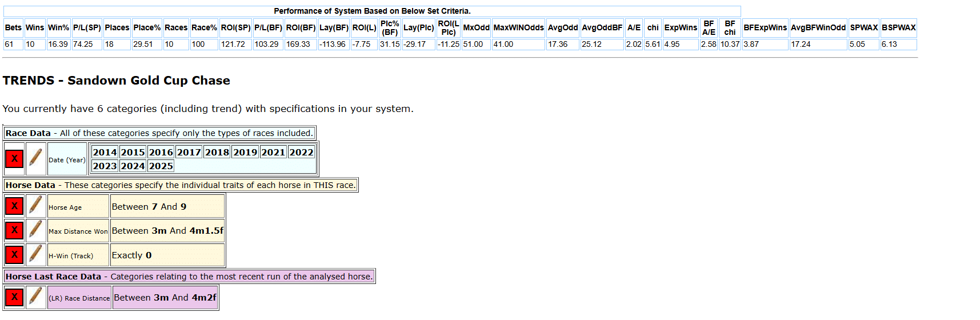Viewport: 980px width, 320px height.
Task: Edit the Date (Year) category with pencil icon
Action: [35, 159]
